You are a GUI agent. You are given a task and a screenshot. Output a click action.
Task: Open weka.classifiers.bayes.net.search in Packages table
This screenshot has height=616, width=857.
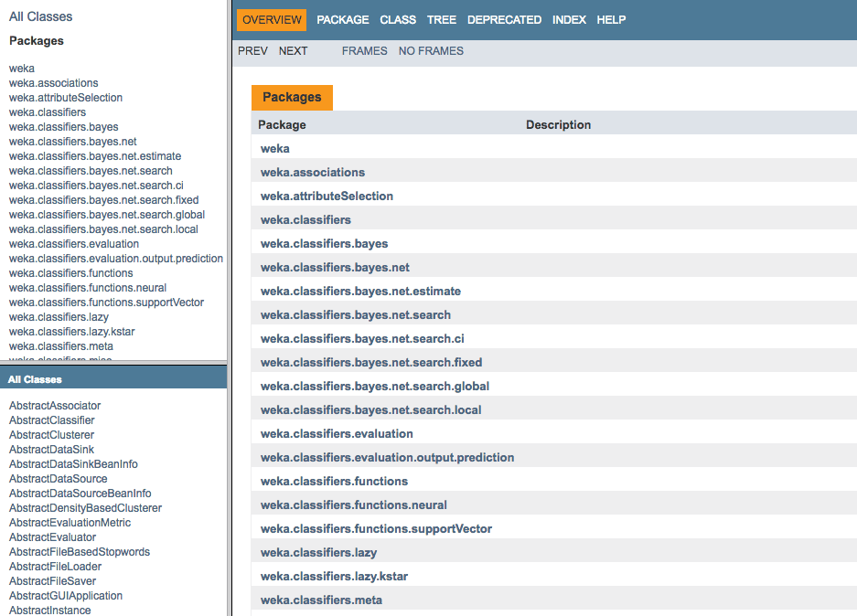click(356, 315)
